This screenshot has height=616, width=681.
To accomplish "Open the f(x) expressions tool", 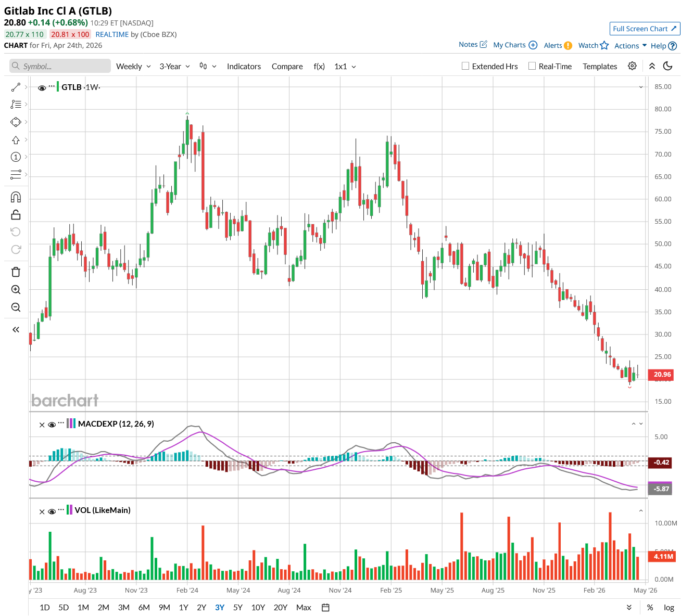I will click(x=319, y=66).
